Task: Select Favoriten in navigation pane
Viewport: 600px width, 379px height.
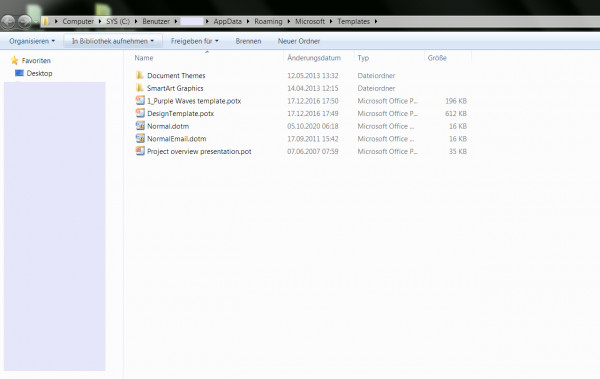Action: point(36,60)
